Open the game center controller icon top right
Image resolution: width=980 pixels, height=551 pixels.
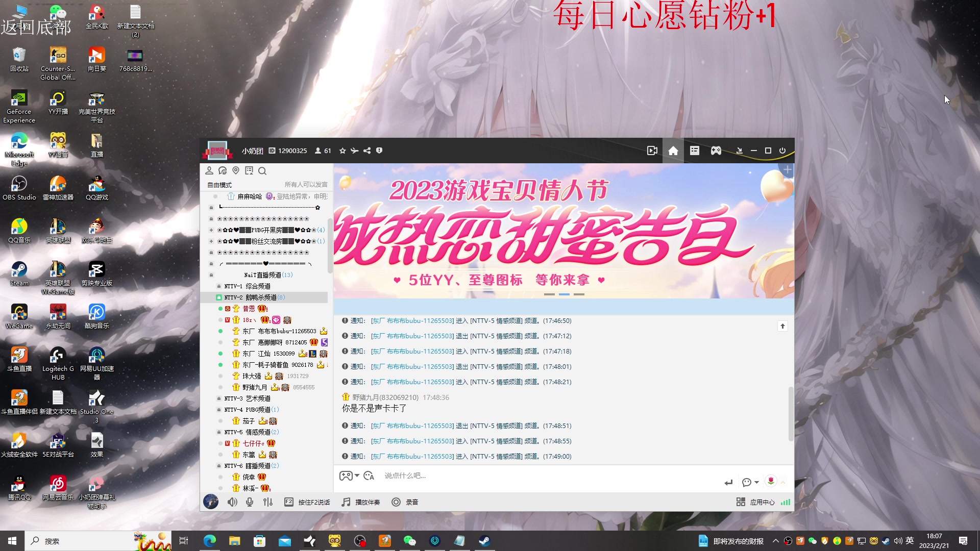(716, 151)
